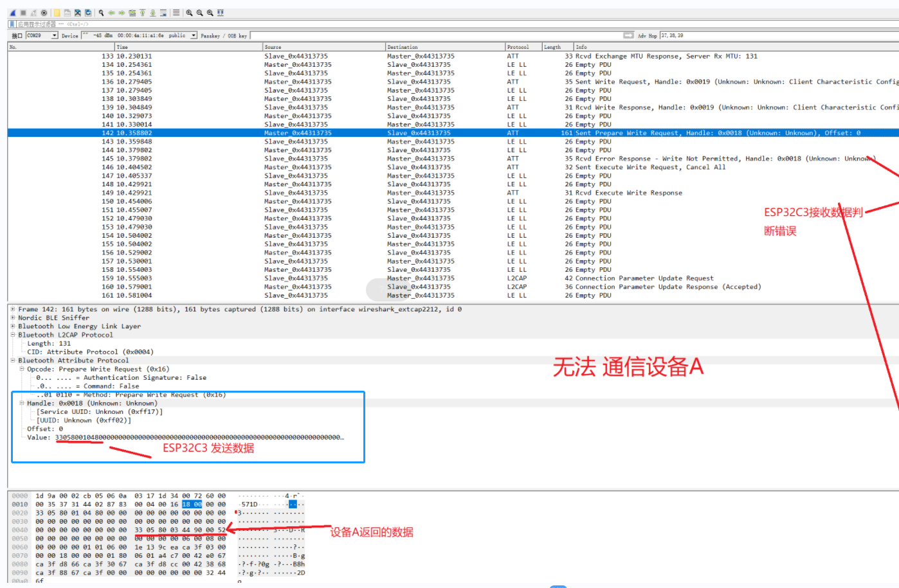Collapse the Bluetooth Attribute Protocol node
This screenshot has width=899, height=588.
tap(12, 361)
